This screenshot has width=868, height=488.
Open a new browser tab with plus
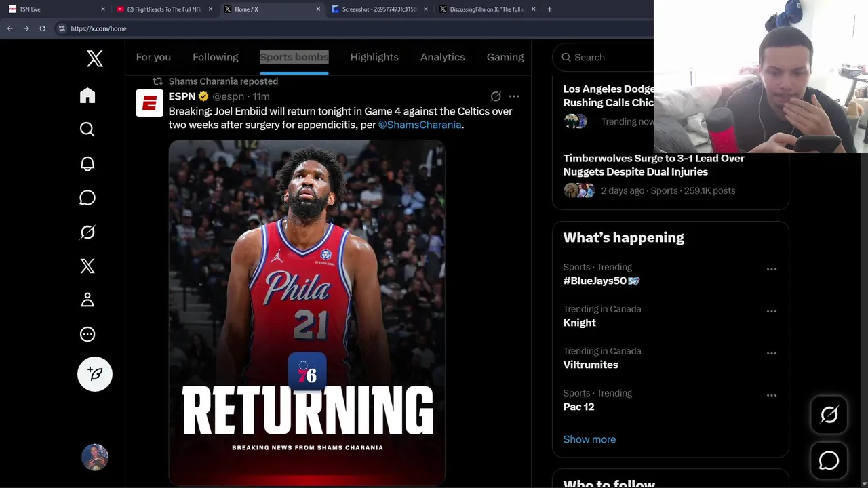click(x=549, y=9)
